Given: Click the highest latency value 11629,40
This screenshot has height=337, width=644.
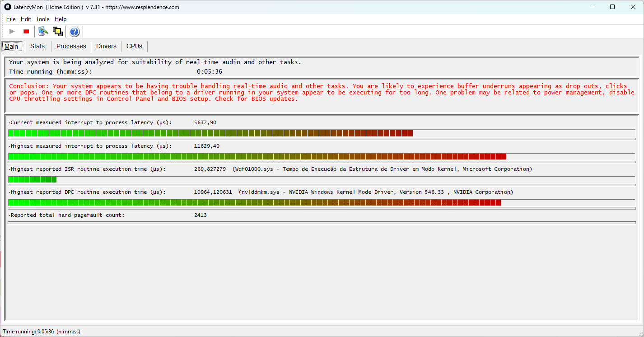Looking at the screenshot, I should click(x=207, y=146).
